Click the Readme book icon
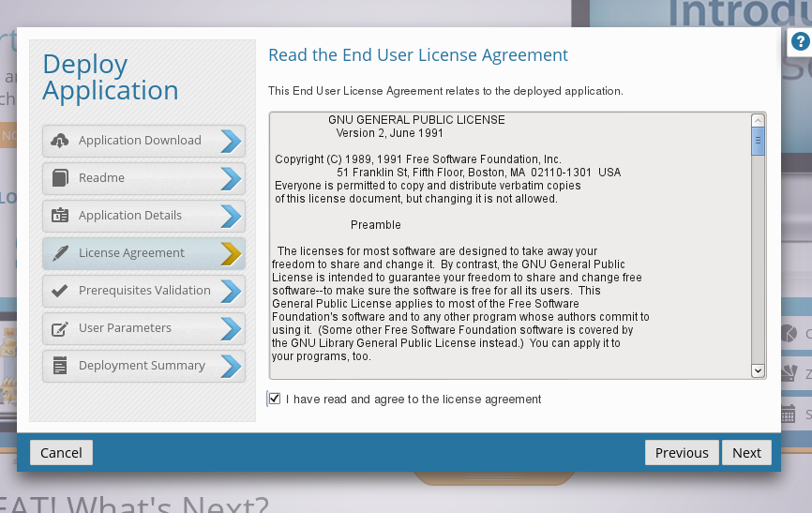Viewport: 812px width, 513px height. pyautogui.click(x=60, y=178)
